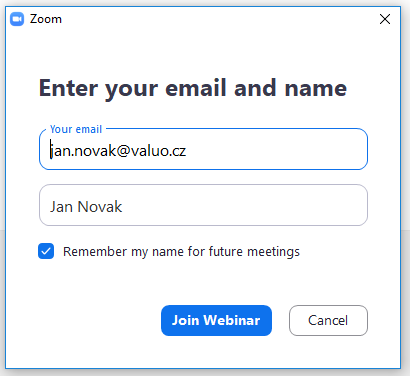Focus the Your email input field
Viewport: 410px width, 376px height.
click(x=203, y=149)
